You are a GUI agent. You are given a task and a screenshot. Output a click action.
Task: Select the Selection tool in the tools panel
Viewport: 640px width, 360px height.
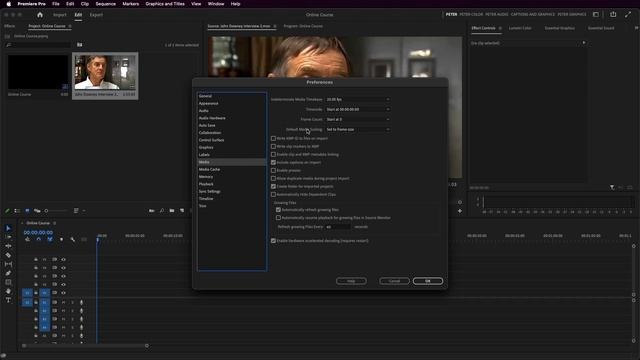[8, 228]
